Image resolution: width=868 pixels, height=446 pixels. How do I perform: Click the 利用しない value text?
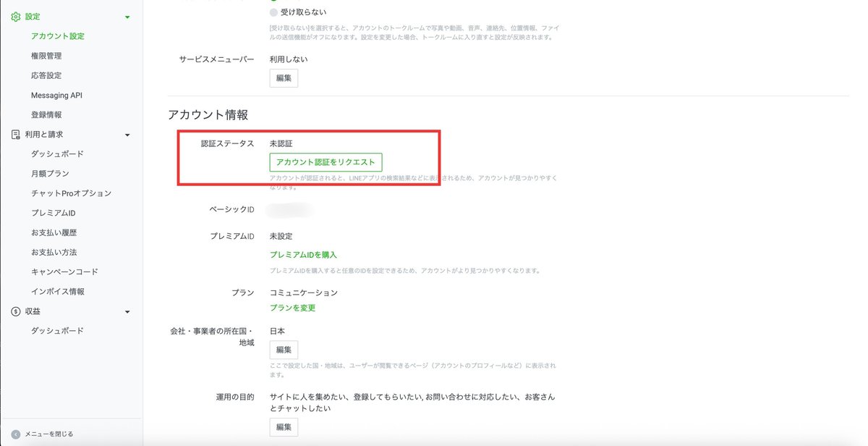(288, 59)
